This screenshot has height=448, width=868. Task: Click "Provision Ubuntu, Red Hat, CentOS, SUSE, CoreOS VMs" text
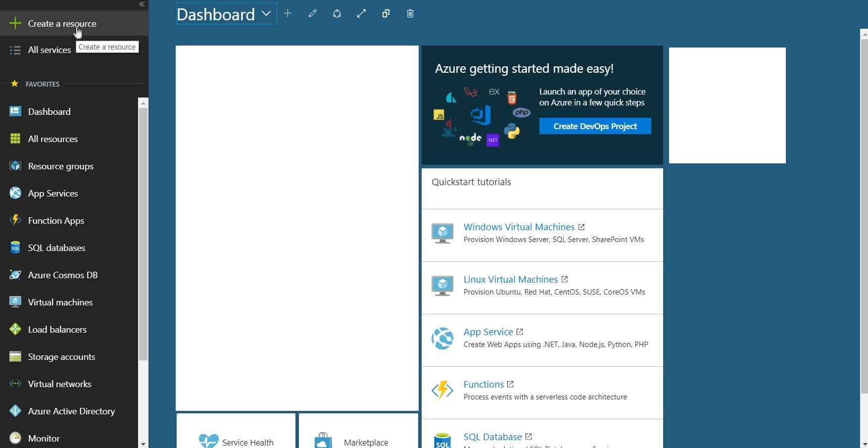554,292
